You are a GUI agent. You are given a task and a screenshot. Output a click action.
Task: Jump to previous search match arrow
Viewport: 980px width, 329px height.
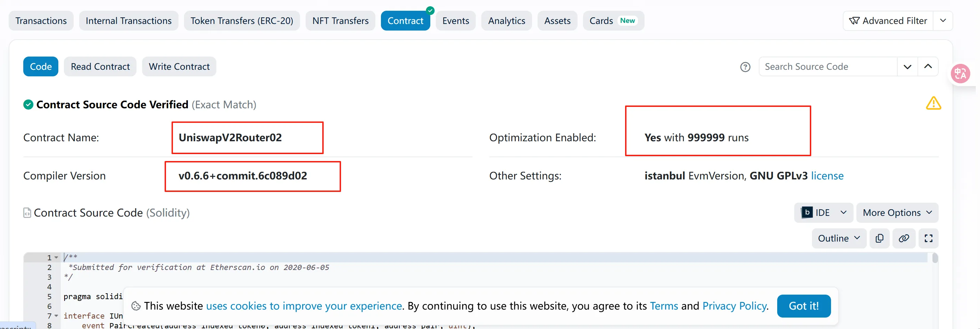click(x=928, y=67)
